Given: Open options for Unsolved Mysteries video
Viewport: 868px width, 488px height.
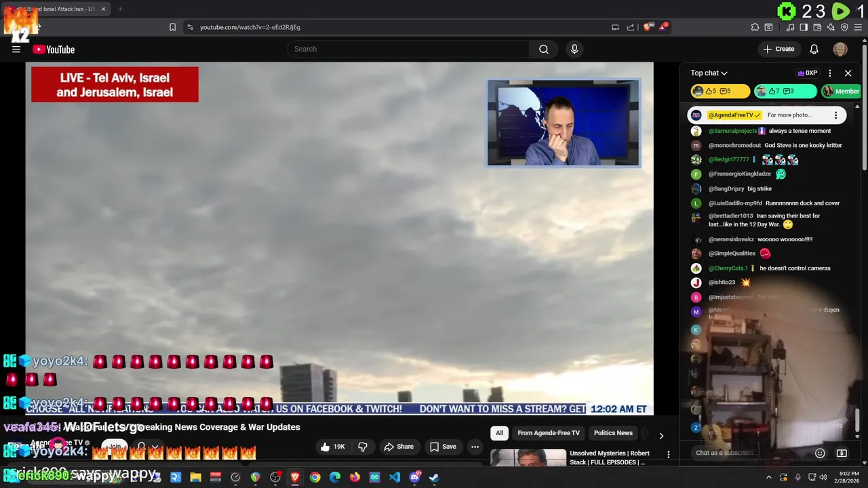Looking at the screenshot, I should [668, 455].
